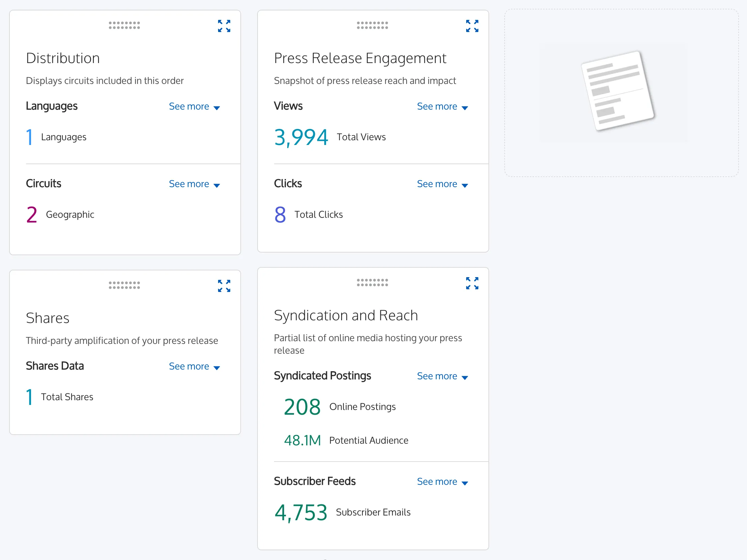Open See more for Circuits
The image size is (747, 560).
195,184
